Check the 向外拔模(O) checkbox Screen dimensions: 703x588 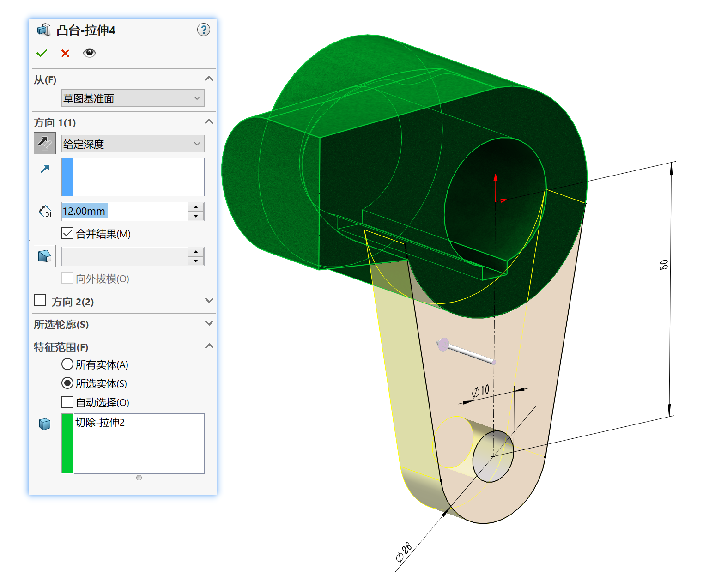click(67, 278)
